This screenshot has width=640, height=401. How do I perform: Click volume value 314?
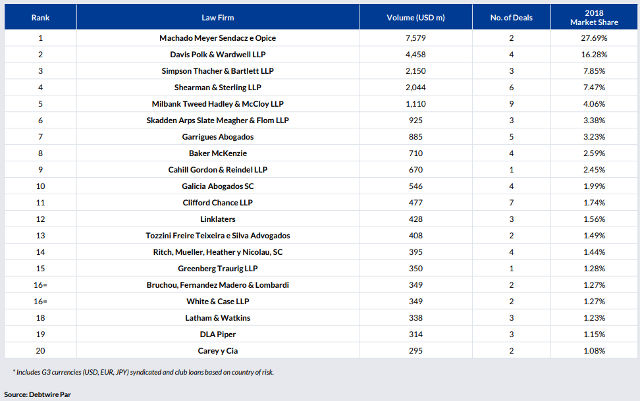click(416, 334)
